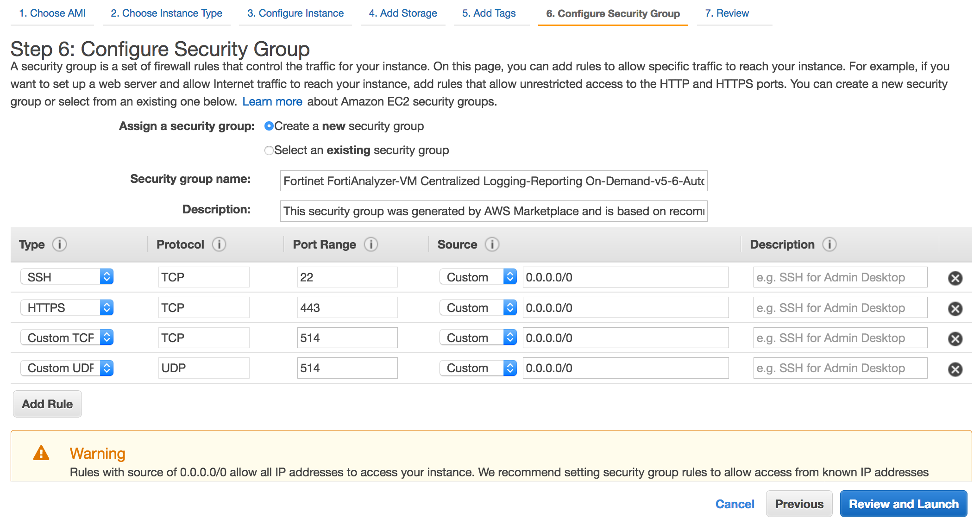Image resolution: width=980 pixels, height=524 pixels.
Task: Open Source dropdown for HTTPS rule
Action: pyautogui.click(x=477, y=308)
